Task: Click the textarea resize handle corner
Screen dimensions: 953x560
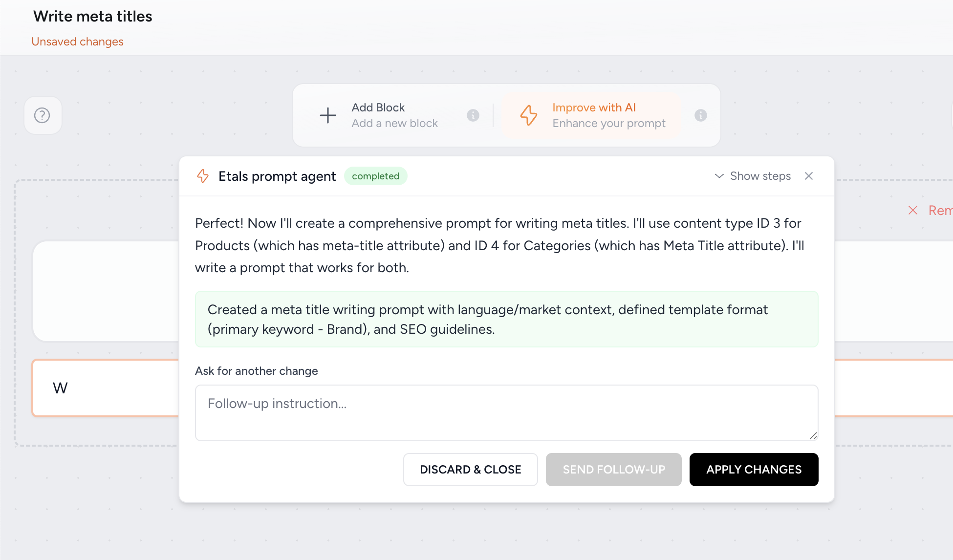Action: (813, 436)
